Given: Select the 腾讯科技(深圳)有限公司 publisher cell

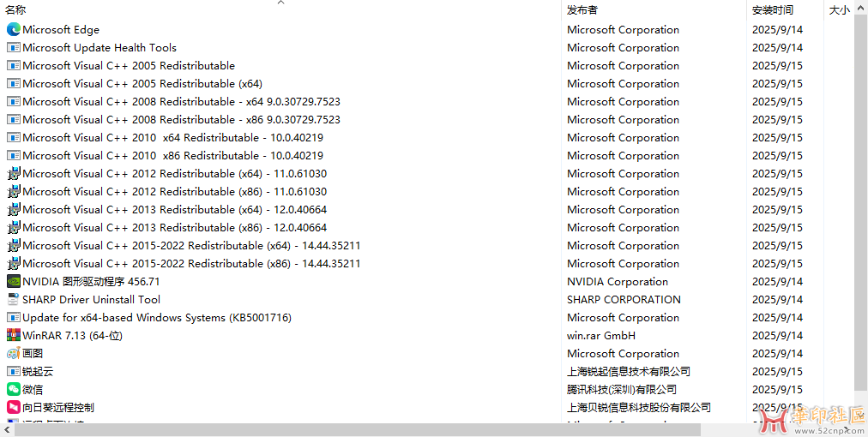Looking at the screenshot, I should [622, 389].
